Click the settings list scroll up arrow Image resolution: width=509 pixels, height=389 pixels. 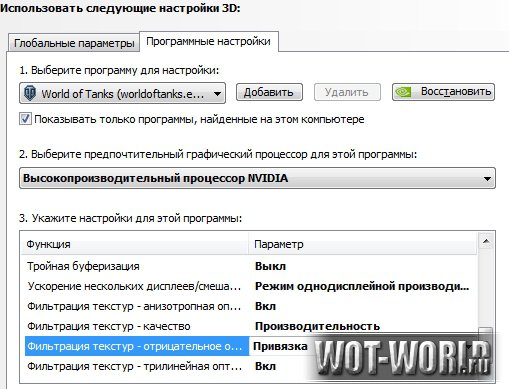tap(486, 241)
